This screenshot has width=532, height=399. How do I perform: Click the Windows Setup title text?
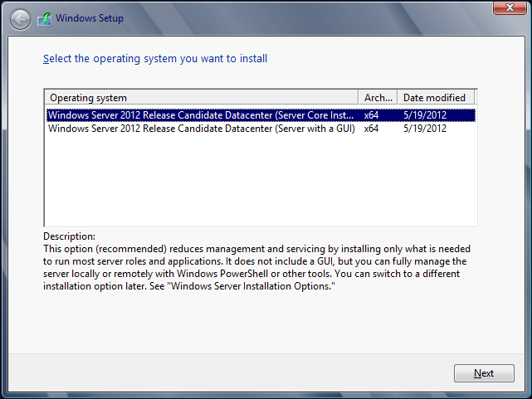(x=90, y=18)
